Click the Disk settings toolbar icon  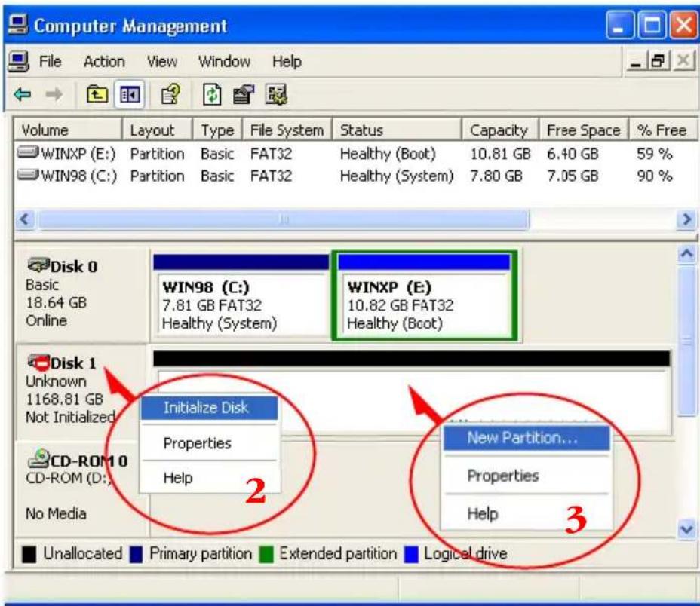[244, 94]
